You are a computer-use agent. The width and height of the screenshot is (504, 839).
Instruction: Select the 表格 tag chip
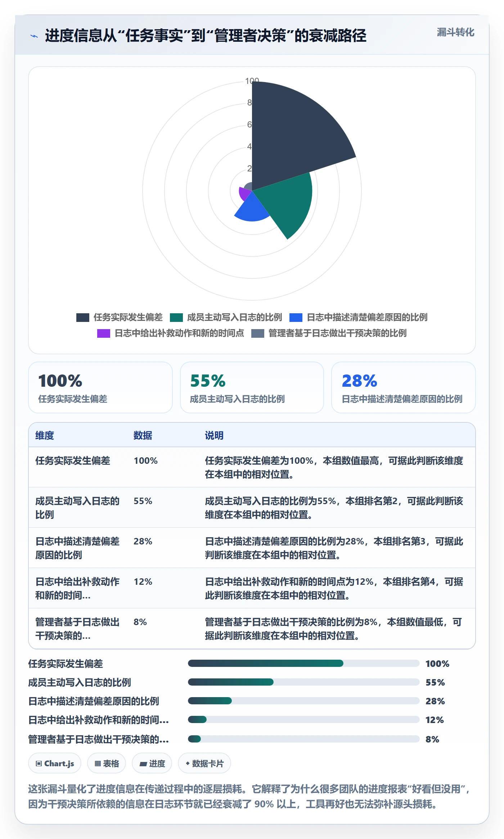coord(107,763)
